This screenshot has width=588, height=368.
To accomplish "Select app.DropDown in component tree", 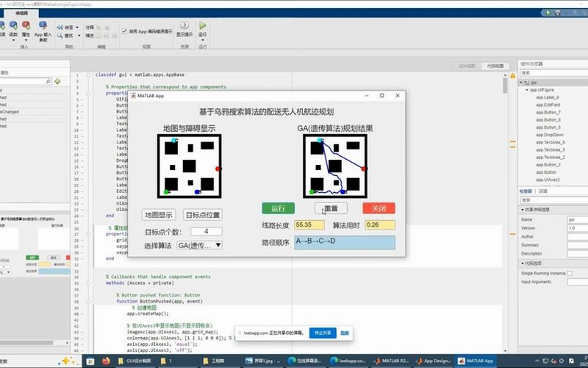I will pyautogui.click(x=549, y=135).
